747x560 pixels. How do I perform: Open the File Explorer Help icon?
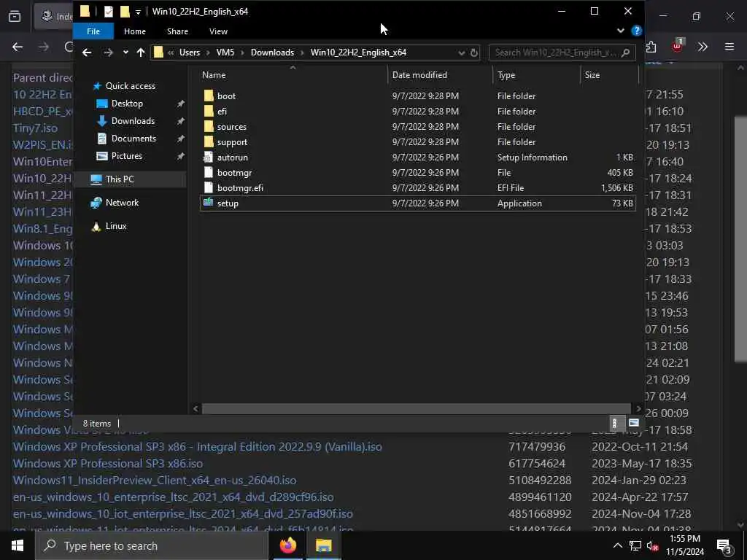coord(636,31)
